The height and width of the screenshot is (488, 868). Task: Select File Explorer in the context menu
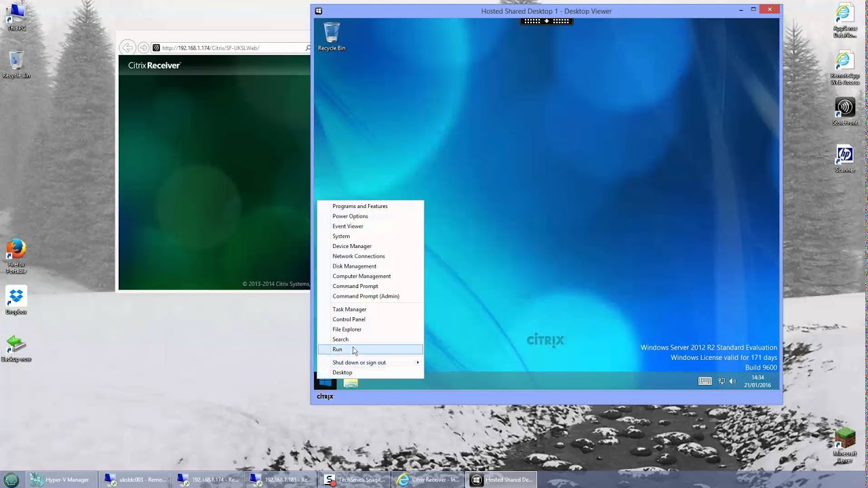(370, 329)
